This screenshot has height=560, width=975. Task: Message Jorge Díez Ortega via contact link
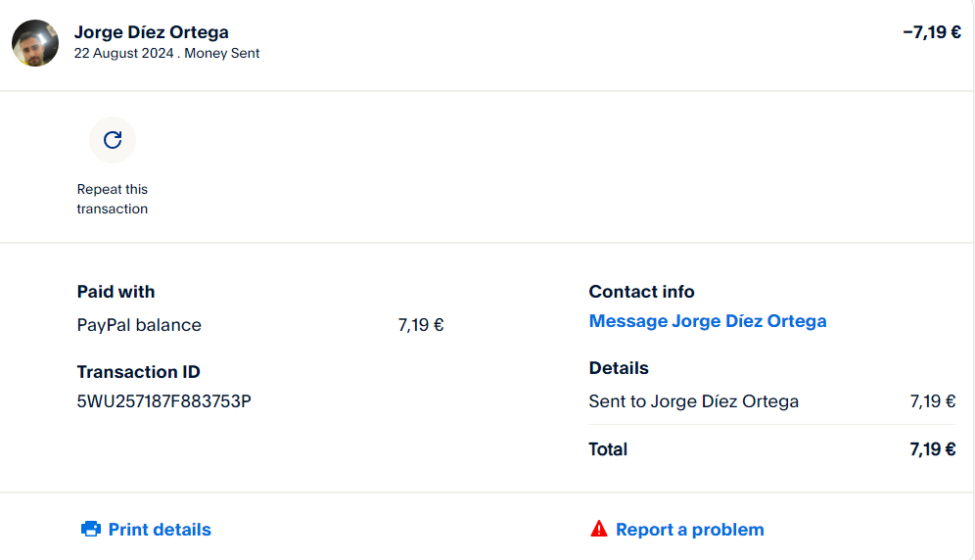(x=707, y=321)
